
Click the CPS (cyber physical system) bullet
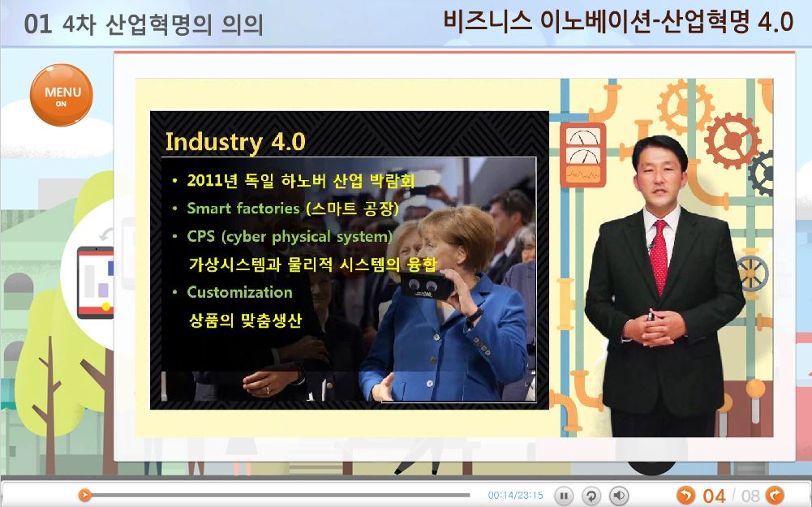(x=289, y=236)
